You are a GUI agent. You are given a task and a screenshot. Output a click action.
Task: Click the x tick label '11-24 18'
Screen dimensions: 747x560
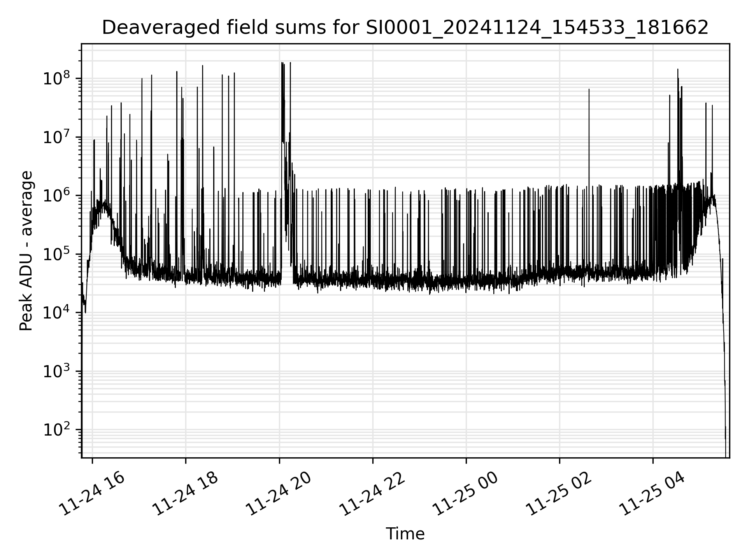click(x=186, y=493)
